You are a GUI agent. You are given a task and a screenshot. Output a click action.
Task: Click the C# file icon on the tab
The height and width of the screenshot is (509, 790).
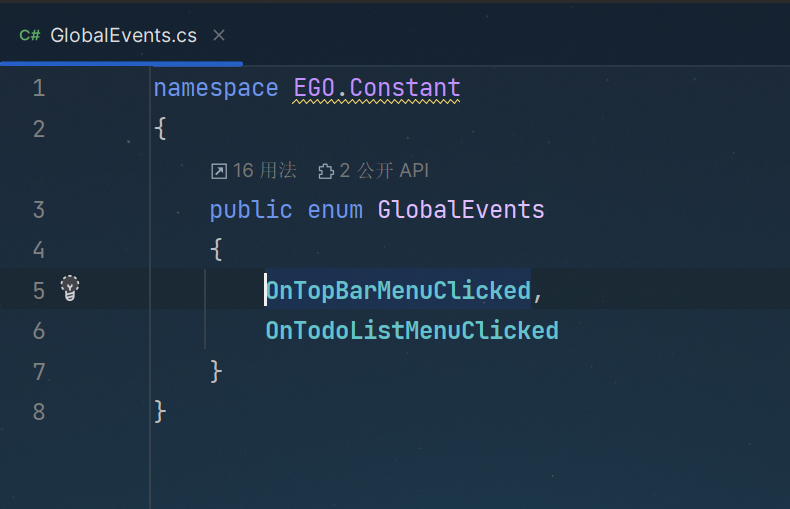click(29, 36)
